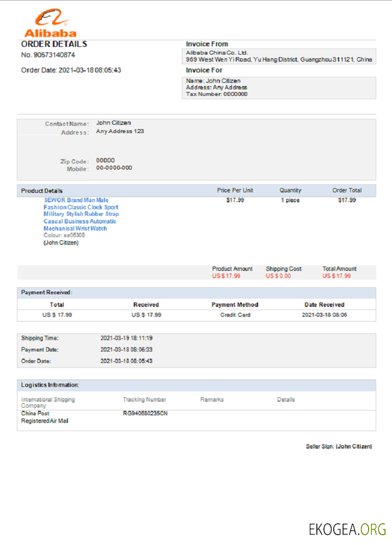This screenshot has height=545, width=392.
Task: Select tracking number RG940680235CN
Action: [145, 414]
